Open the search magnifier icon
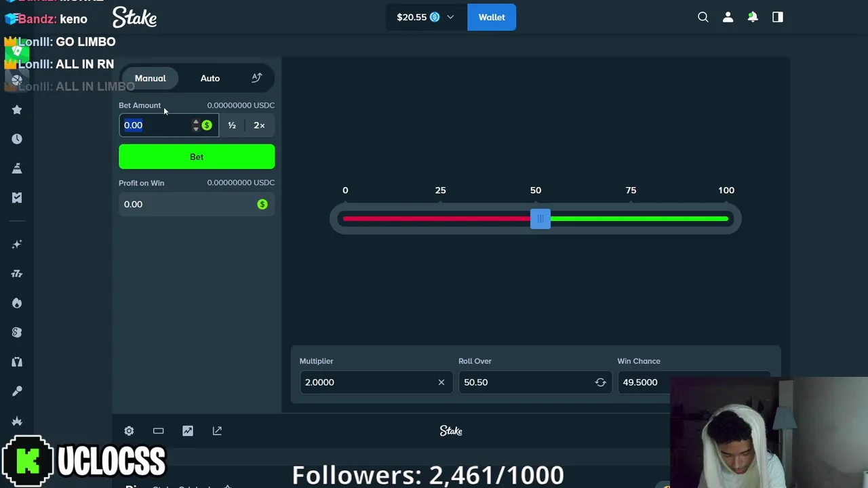Screen dimensions: 868x488 point(703,17)
